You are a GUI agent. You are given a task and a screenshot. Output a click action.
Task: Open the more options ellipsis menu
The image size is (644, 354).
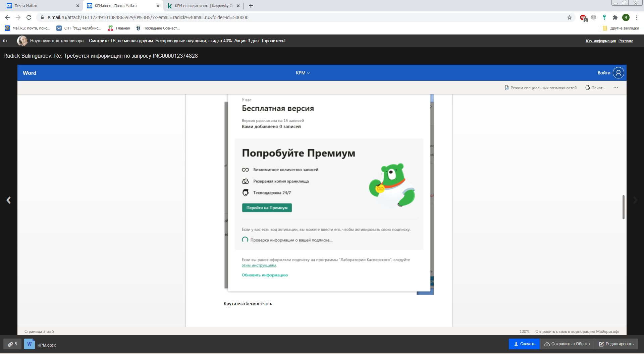click(x=616, y=87)
